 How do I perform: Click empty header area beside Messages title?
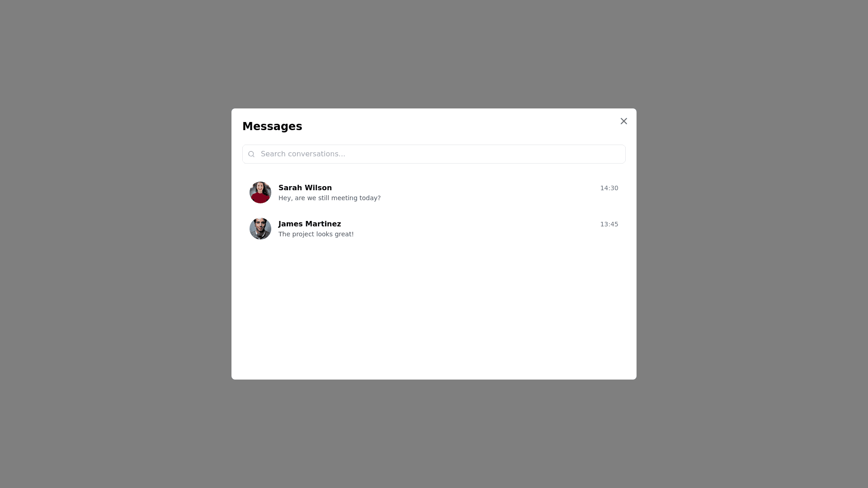pyautogui.click(x=457, y=127)
